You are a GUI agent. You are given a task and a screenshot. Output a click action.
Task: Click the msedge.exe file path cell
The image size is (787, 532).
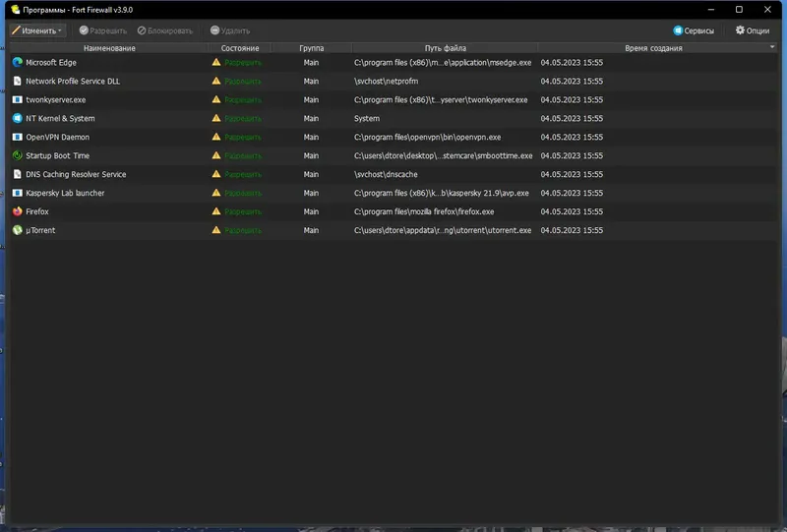443,63
